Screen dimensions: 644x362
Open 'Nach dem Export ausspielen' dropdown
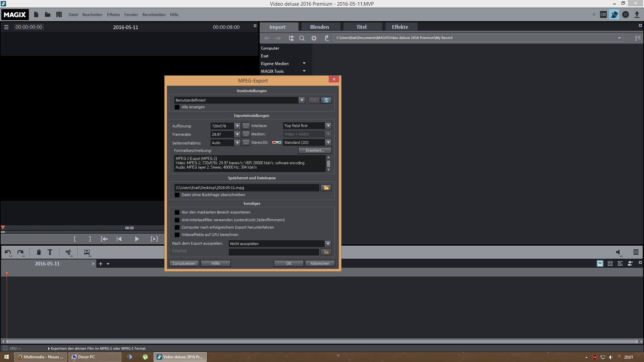pos(328,244)
